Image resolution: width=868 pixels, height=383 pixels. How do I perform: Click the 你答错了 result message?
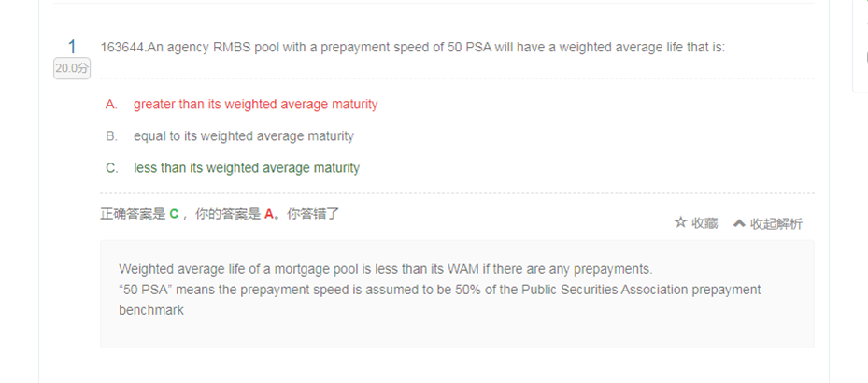(x=313, y=214)
